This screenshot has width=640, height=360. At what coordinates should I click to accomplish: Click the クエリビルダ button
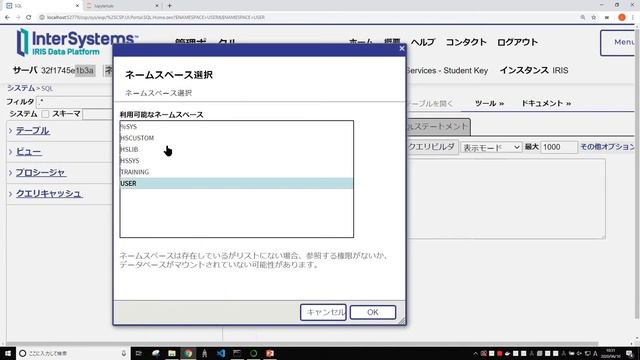tap(432, 147)
